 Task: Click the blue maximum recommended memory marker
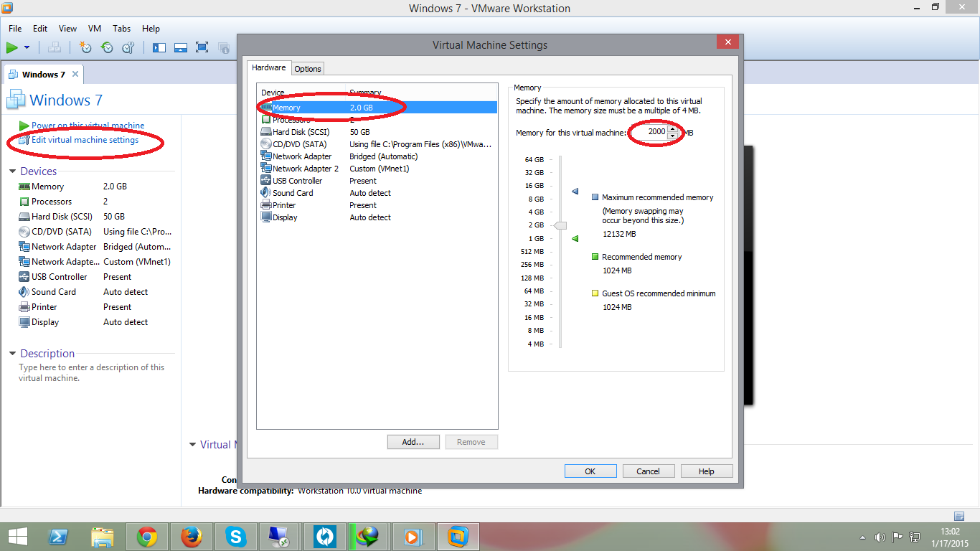575,192
